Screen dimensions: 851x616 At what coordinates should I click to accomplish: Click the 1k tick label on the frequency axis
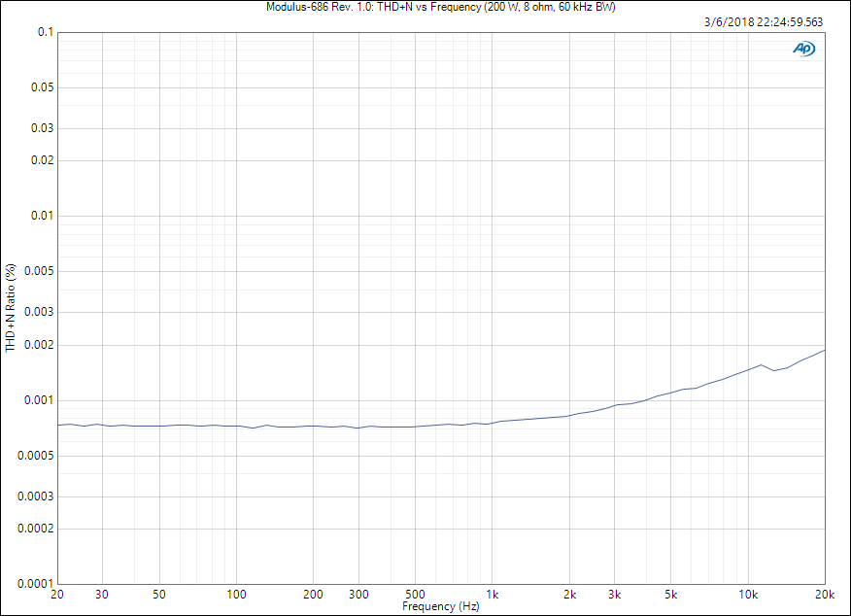(x=493, y=595)
